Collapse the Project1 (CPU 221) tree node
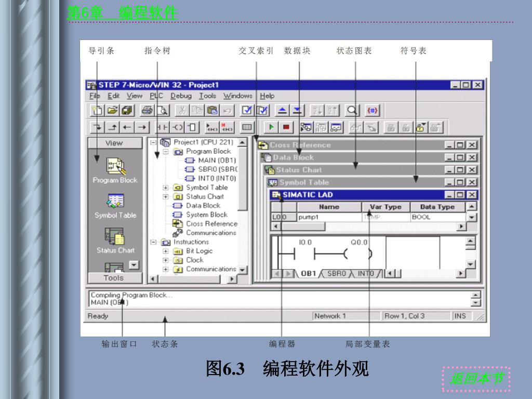Screen dimensions: 532x399 (x=153, y=142)
